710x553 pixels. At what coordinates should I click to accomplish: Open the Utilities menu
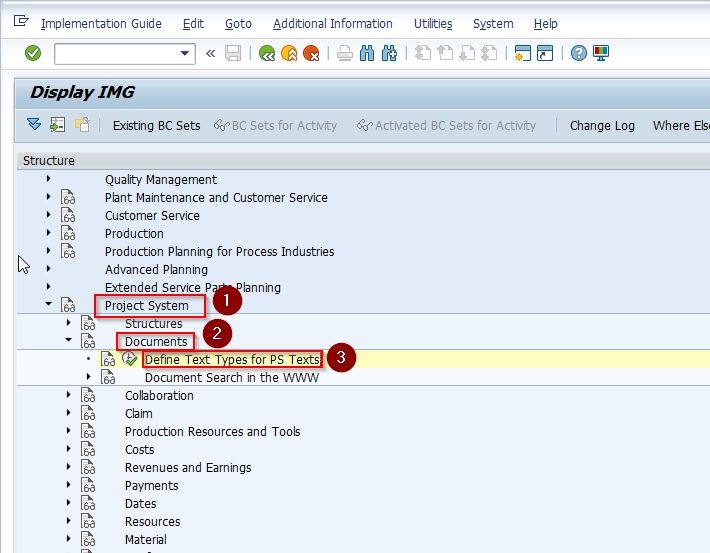click(x=433, y=24)
